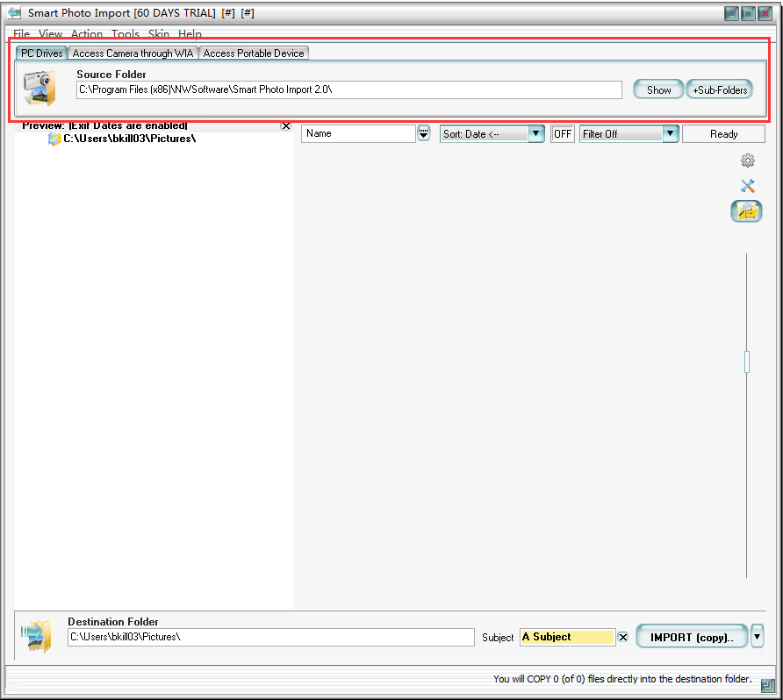This screenshot has height=700, width=783.
Task: Clear the Subject field with X button
Action: [x=622, y=637]
